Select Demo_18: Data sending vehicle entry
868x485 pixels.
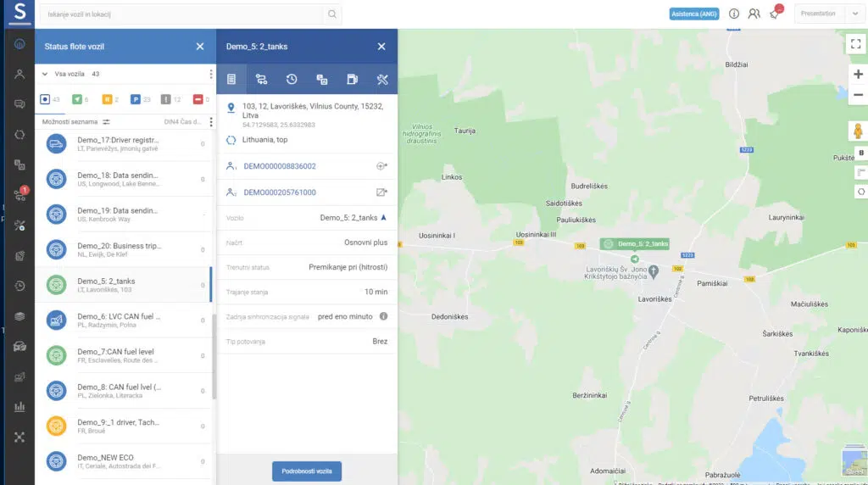coord(119,179)
